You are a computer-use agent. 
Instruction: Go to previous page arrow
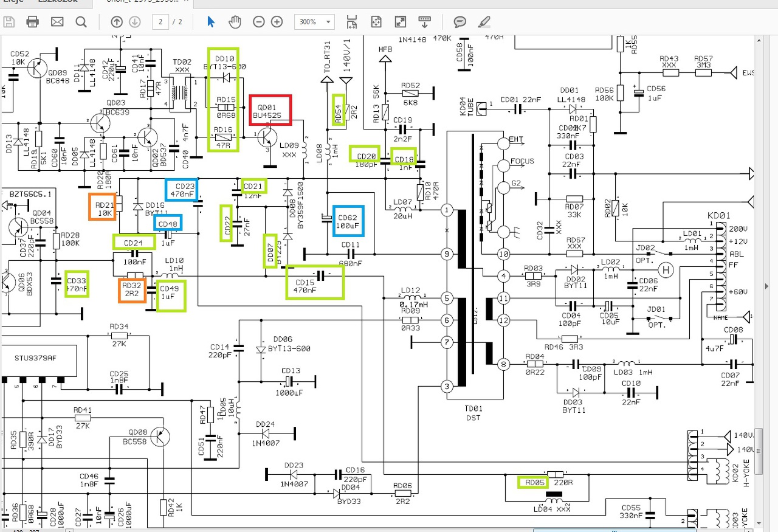coord(117,22)
